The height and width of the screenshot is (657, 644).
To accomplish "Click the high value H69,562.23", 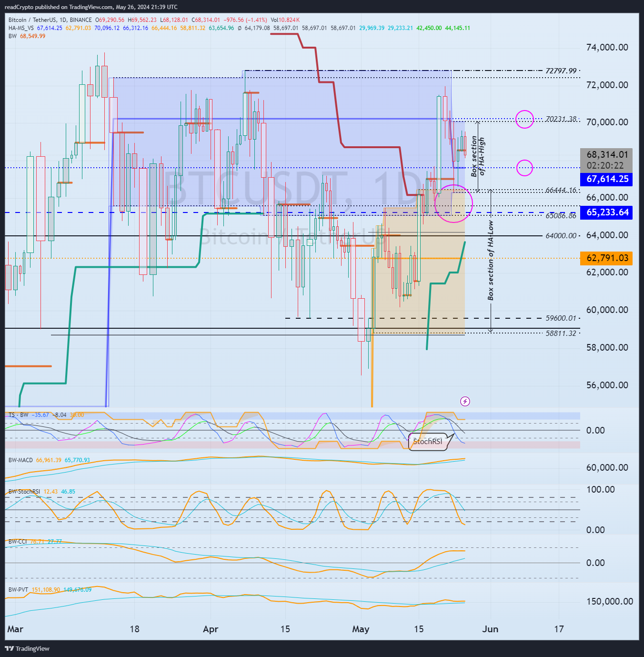I will tap(142, 20).
